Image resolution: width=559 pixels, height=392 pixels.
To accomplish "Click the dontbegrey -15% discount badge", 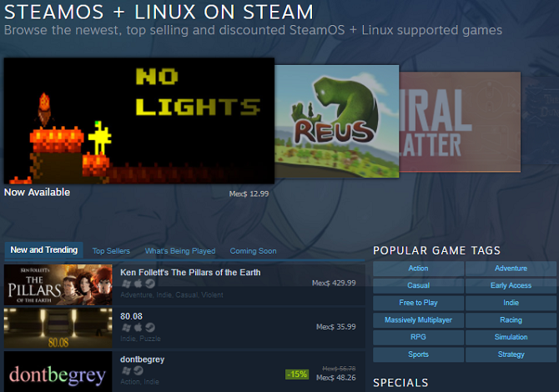I will pos(297,374).
